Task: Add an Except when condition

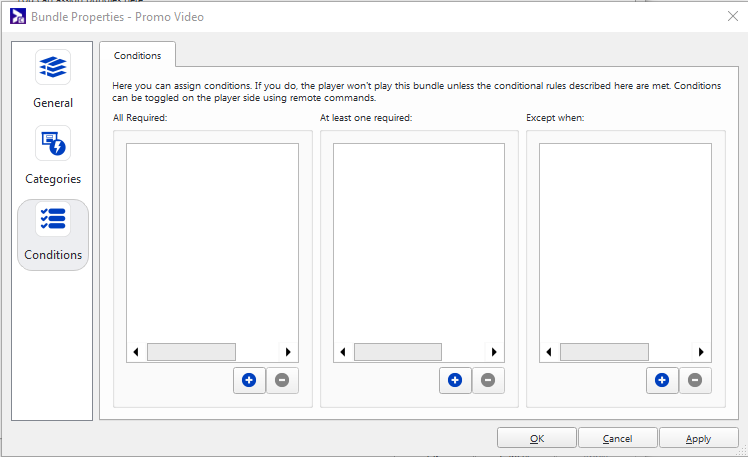Action: (662, 380)
